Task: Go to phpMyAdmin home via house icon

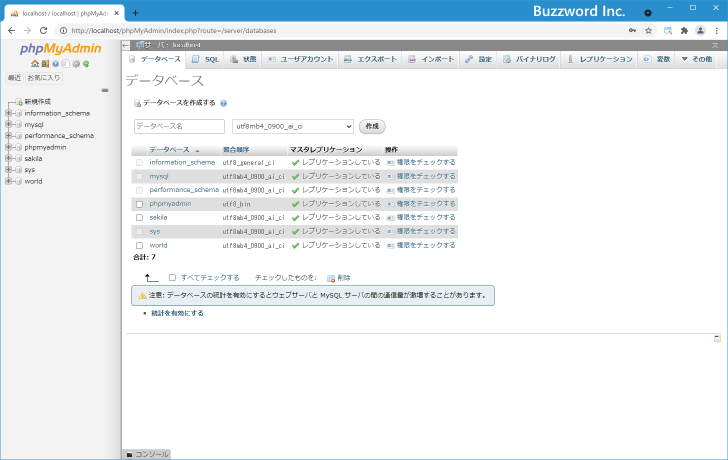Action: pos(34,64)
